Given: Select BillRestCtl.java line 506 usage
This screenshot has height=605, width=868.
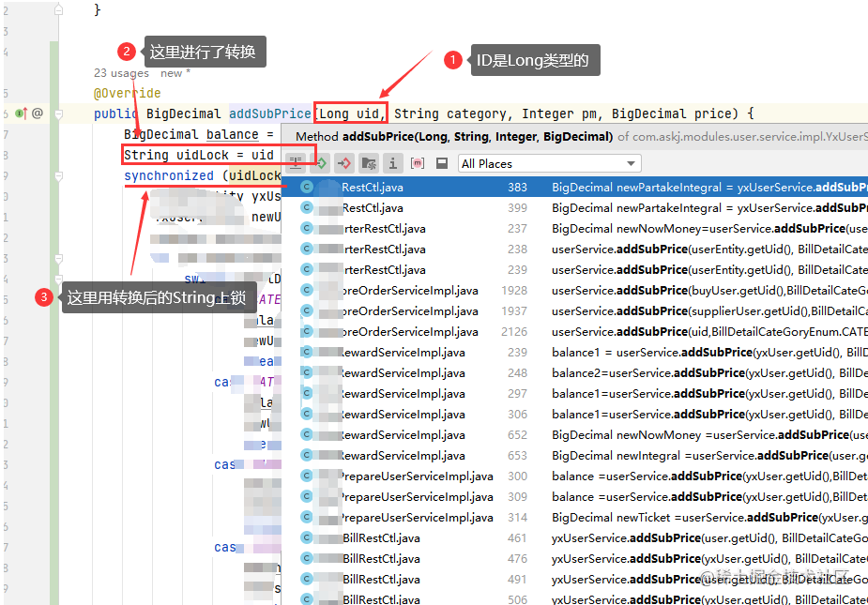Looking at the screenshot, I should (x=574, y=599).
